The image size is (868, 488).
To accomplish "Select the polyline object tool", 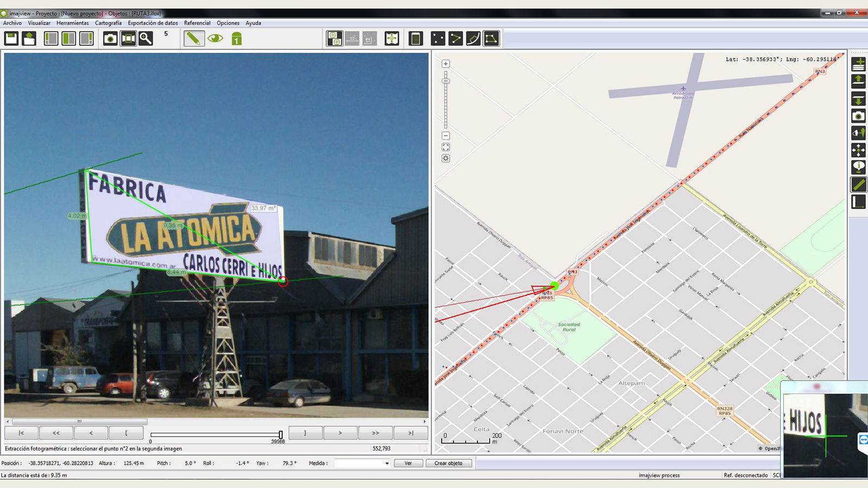I will pos(456,38).
